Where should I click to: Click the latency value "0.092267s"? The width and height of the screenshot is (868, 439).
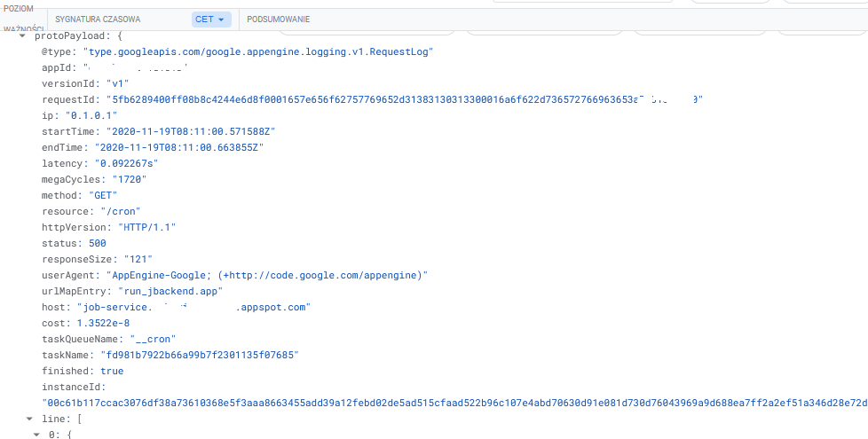[127, 164]
